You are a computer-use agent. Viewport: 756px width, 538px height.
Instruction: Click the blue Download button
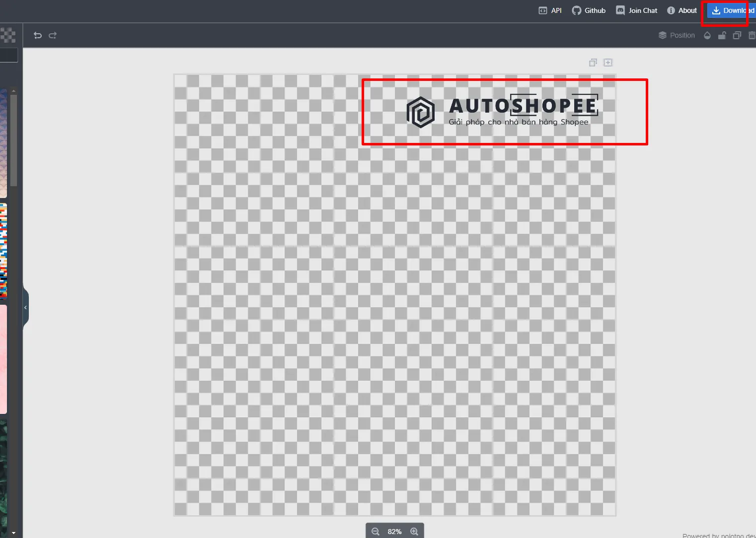click(x=732, y=10)
